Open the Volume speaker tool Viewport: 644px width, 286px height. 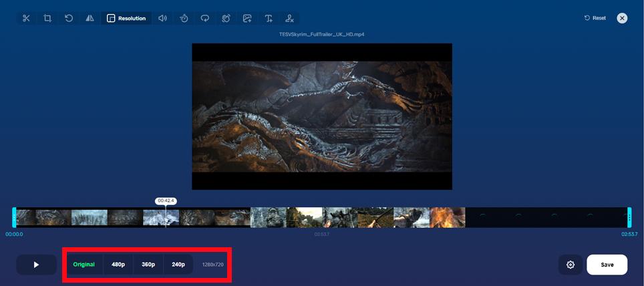[162, 18]
